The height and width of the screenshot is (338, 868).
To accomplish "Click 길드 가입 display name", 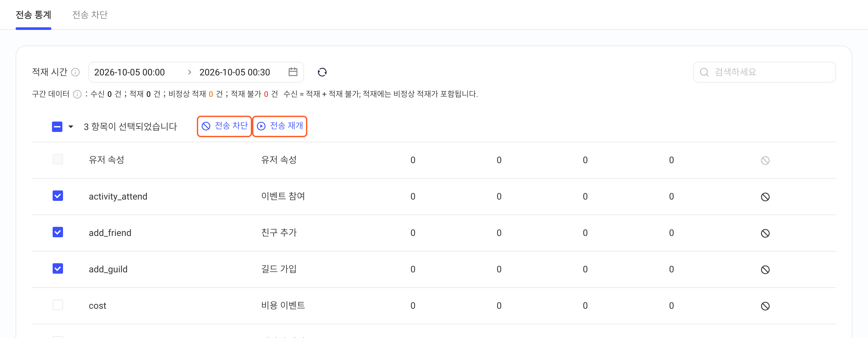I will tap(279, 269).
